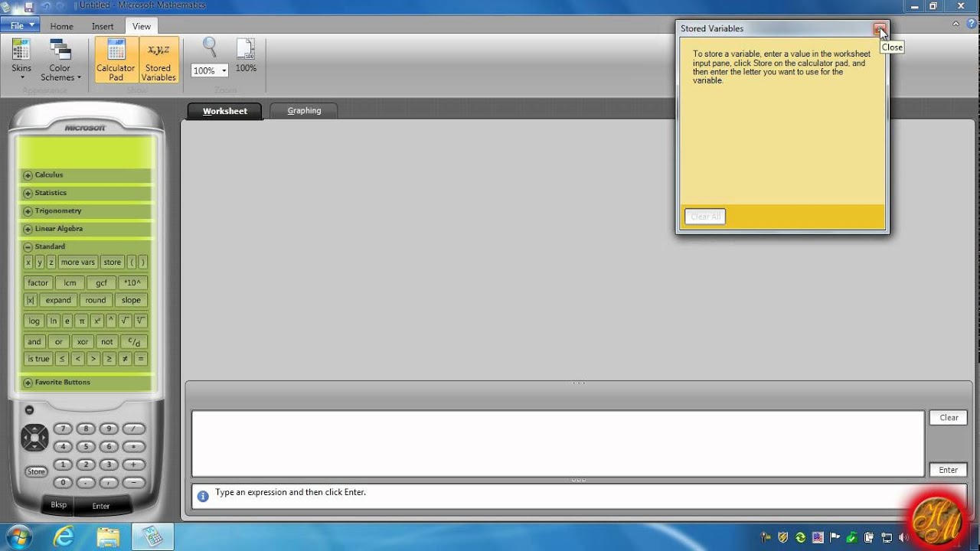980x551 pixels.
Task: Click the '*10^' scientific notation key
Action: pos(133,283)
